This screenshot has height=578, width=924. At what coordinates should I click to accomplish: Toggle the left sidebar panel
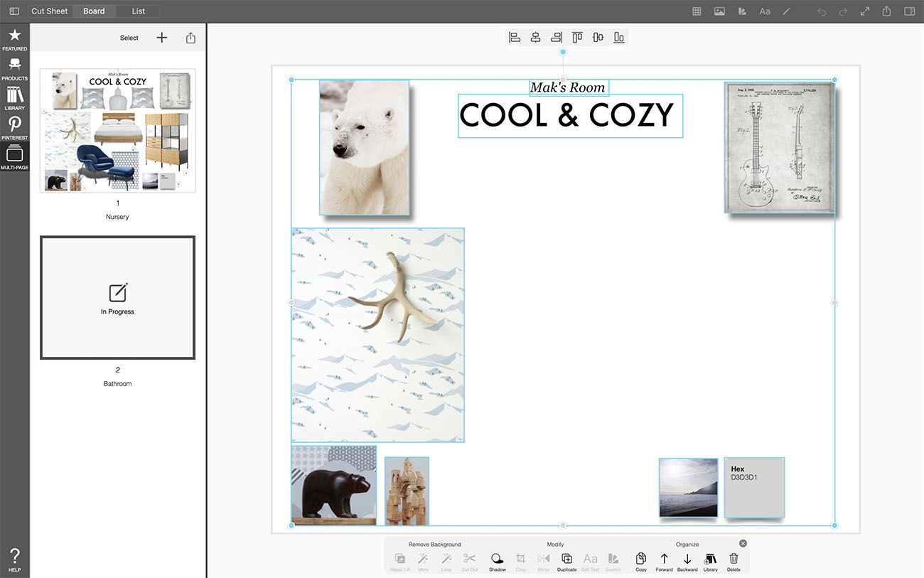[x=14, y=11]
